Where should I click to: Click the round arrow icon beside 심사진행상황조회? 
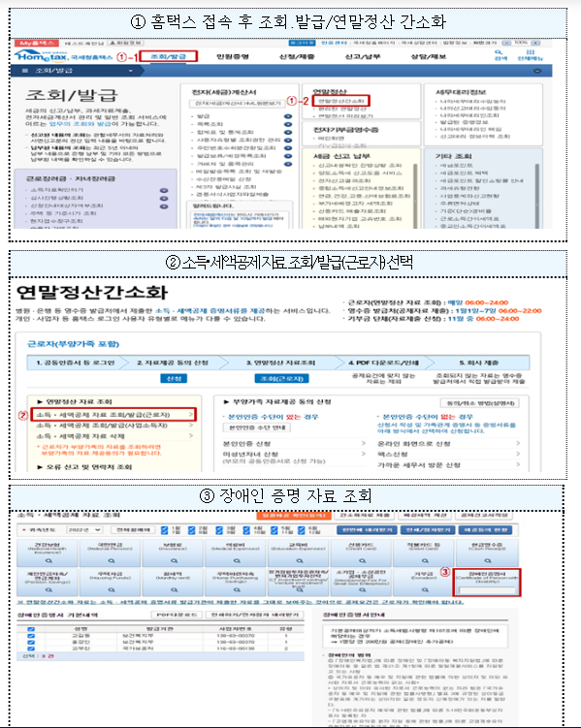point(164,199)
